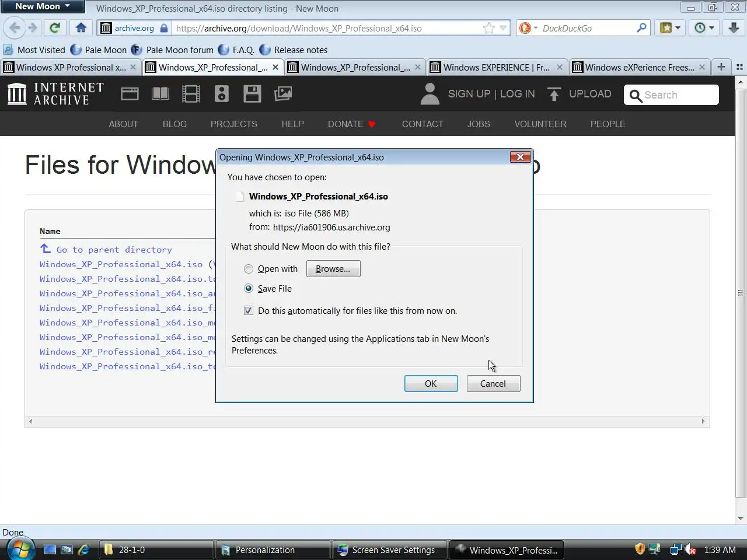Open the New Moon application menu dropdown
747x560 pixels.
(43, 6)
